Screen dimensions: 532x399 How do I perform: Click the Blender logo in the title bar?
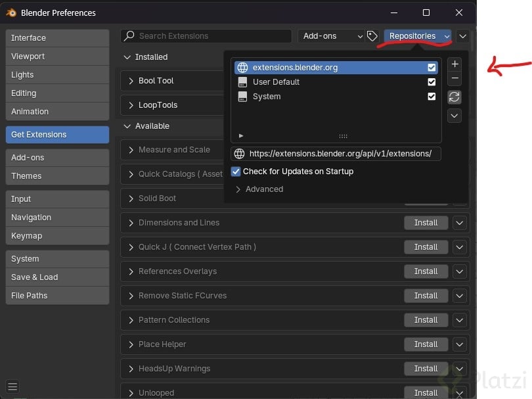coord(11,12)
